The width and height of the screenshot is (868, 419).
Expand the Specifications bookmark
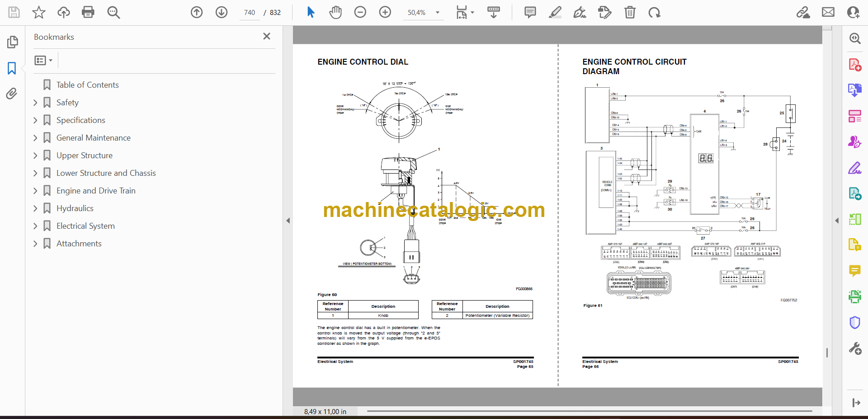(x=35, y=120)
